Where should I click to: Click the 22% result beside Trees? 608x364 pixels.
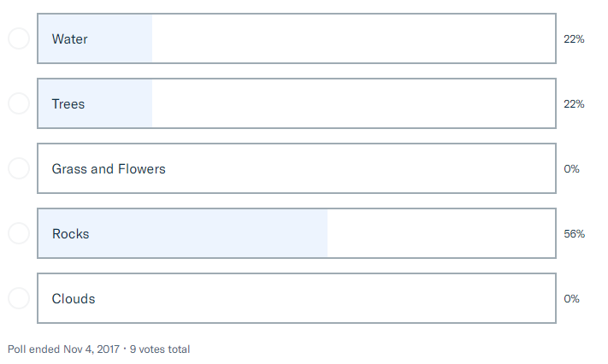(574, 104)
